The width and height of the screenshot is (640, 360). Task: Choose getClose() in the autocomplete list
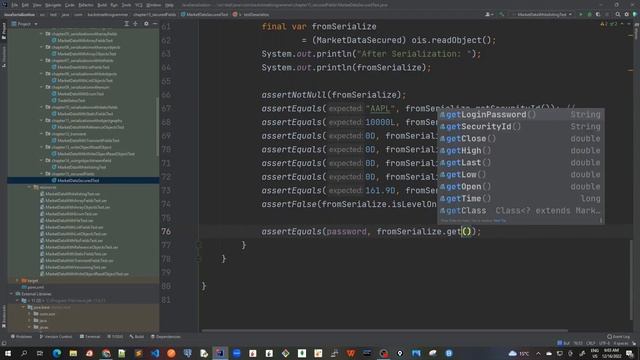click(521, 139)
